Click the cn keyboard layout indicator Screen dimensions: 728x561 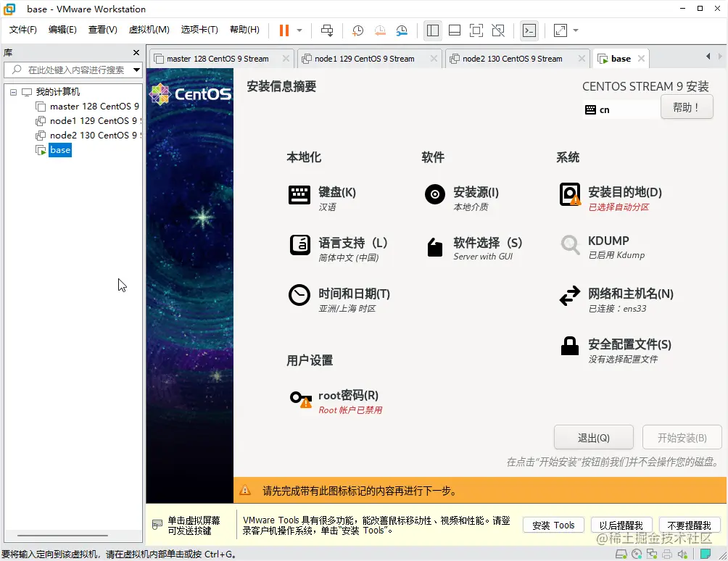point(620,110)
